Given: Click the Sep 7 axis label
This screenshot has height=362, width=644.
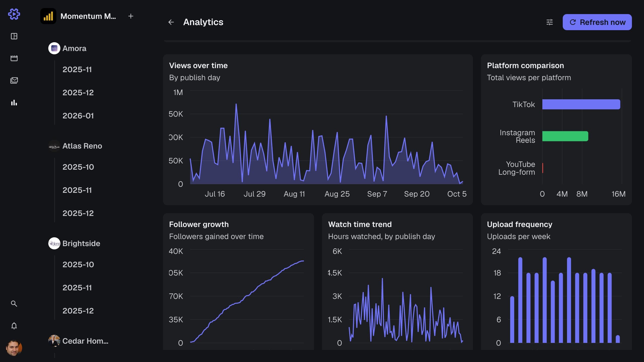Looking at the screenshot, I should 377,194.
